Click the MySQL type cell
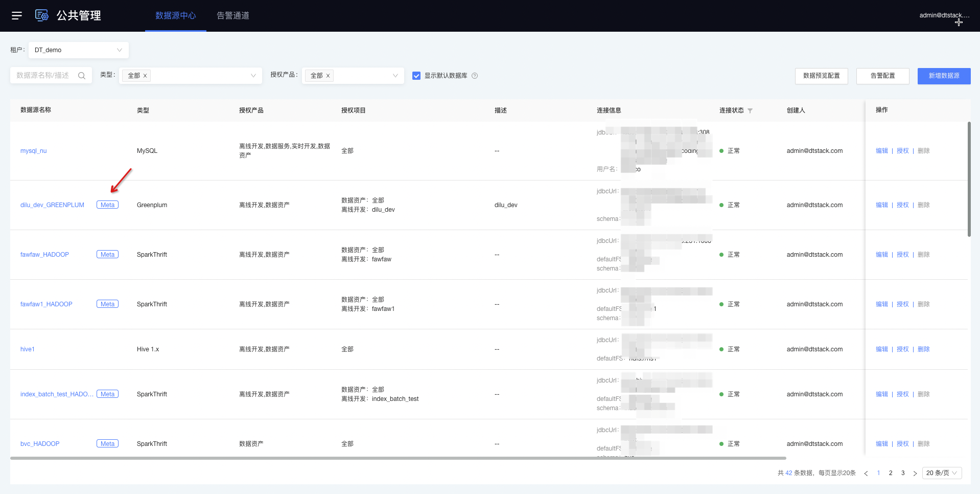 [147, 151]
